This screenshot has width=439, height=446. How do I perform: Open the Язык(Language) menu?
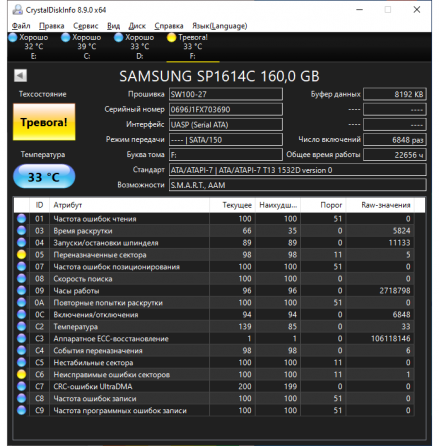click(220, 26)
